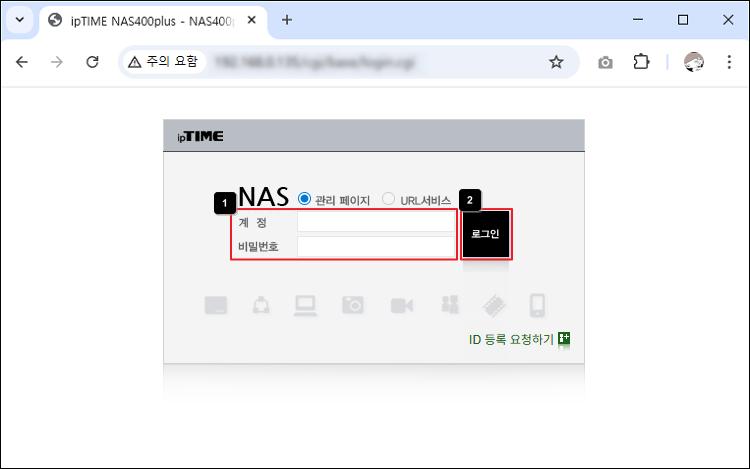
Task: Open the 주의 요함 site security info
Action: coord(163,62)
